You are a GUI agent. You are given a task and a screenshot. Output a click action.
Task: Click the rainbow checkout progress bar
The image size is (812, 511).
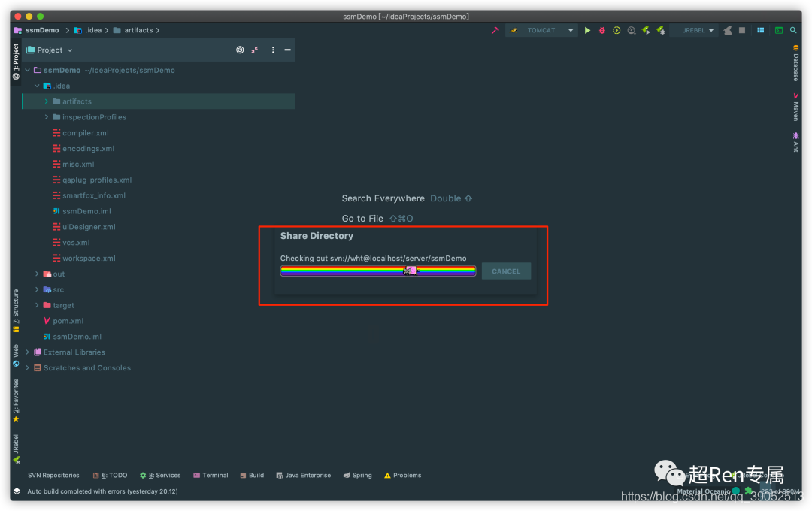(x=378, y=271)
